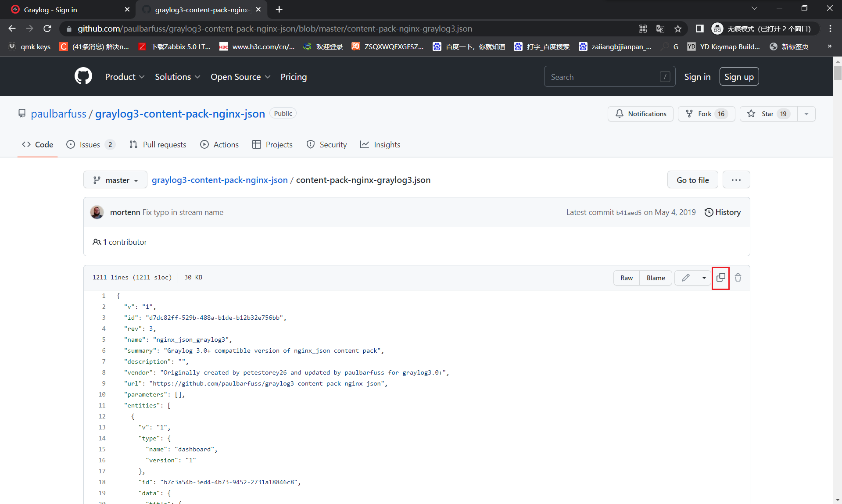Select the Insights tab
The height and width of the screenshot is (504, 842).
(x=380, y=144)
